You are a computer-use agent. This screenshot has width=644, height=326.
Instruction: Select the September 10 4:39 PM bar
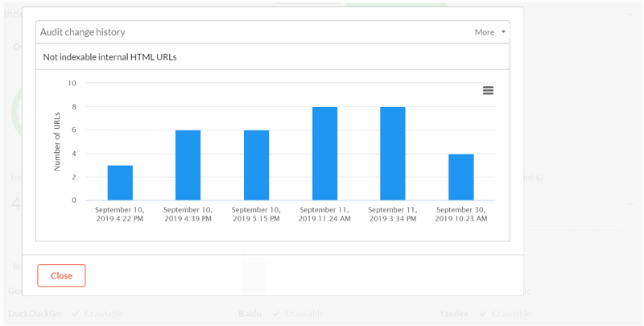(188, 165)
